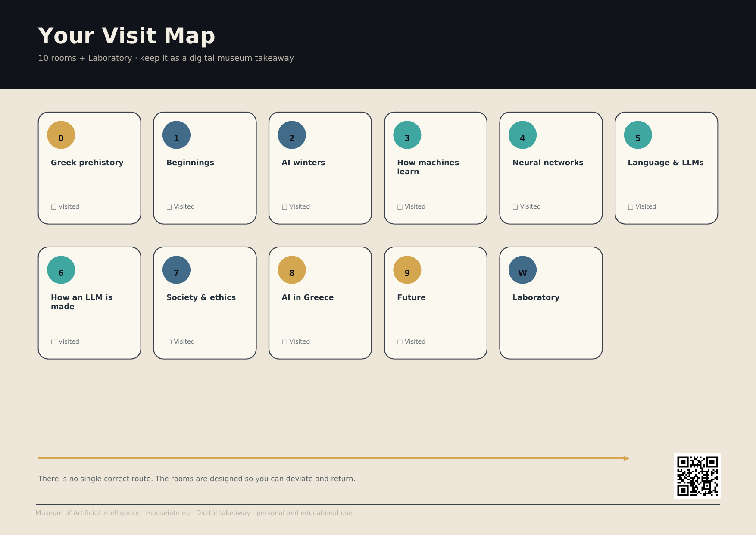
Task: Click the teal circle numbered 6
Action: pos(61,270)
